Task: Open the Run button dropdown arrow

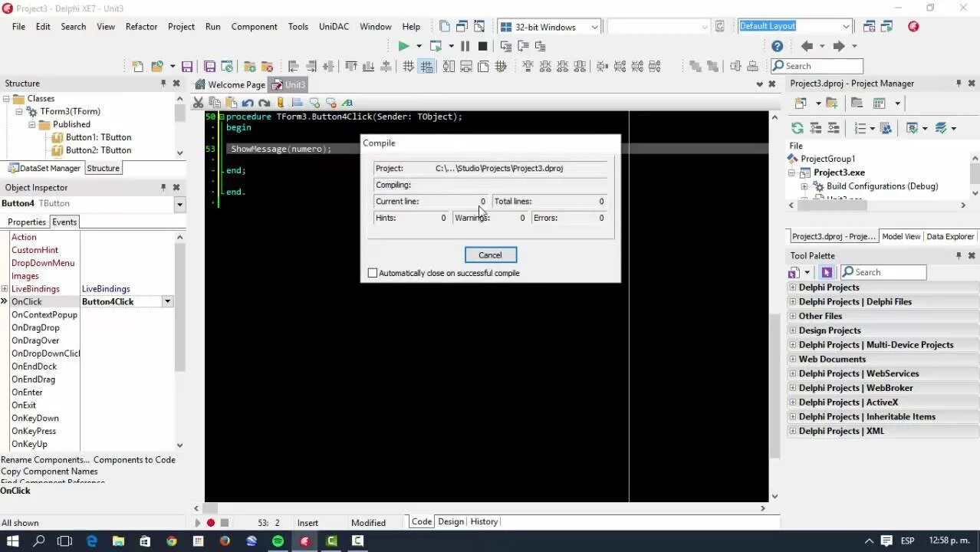Action: click(419, 46)
